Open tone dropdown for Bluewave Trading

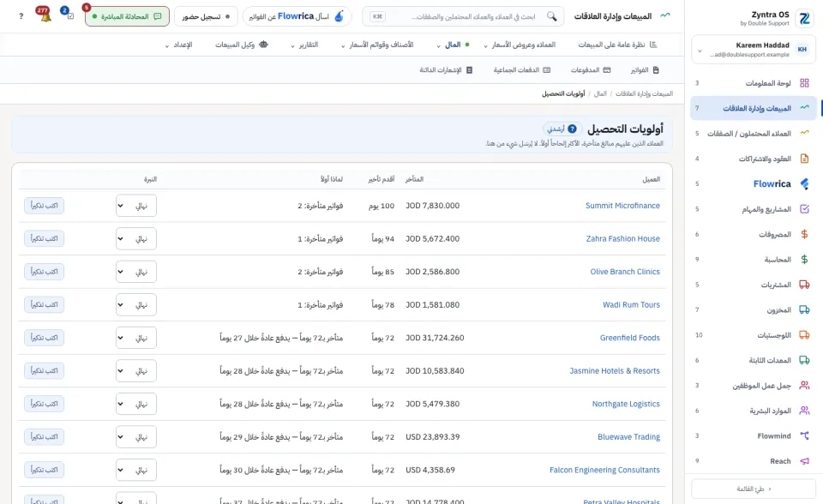pos(136,437)
